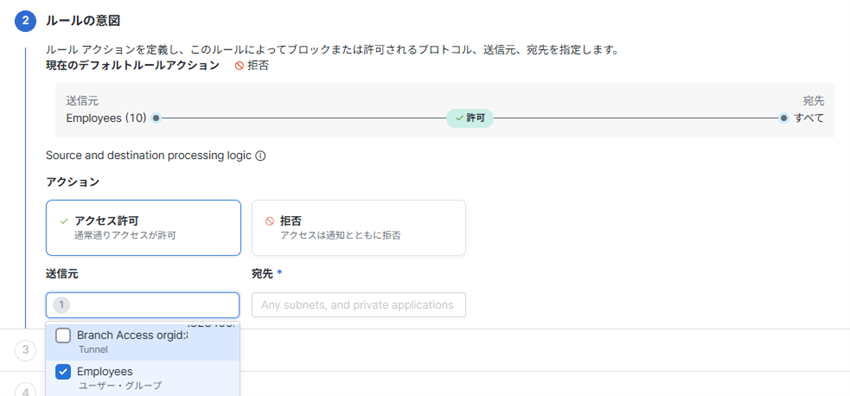The image size is (850, 396).
Task: Click Source and destination processing logic text
Action: (149, 156)
